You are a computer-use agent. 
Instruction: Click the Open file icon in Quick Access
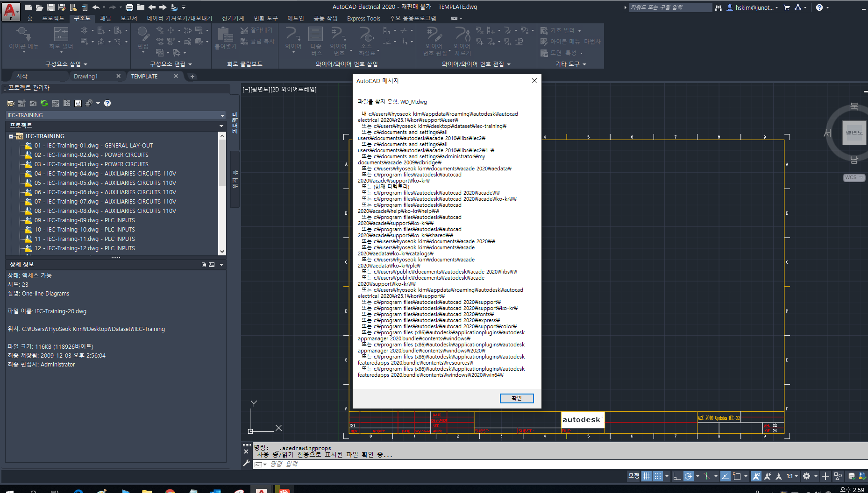click(40, 7)
